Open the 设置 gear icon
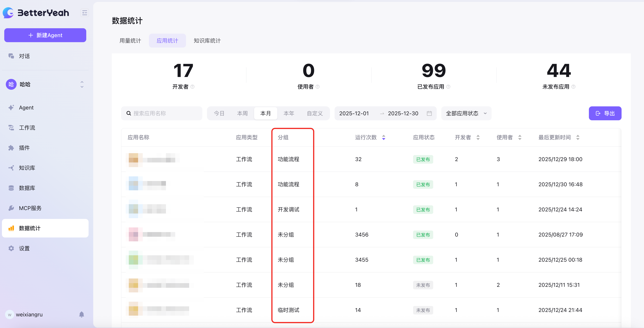Screen dimensions: 644x328 [x=11, y=248]
